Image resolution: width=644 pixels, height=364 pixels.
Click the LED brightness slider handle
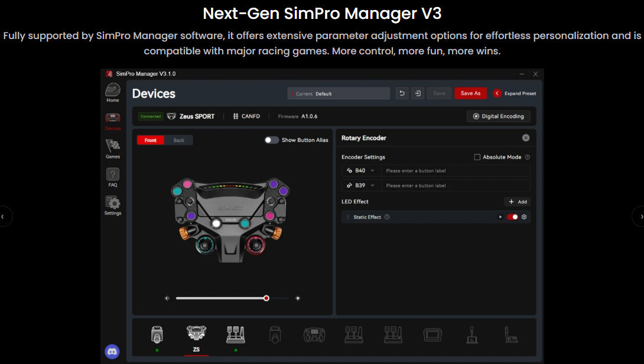coord(266,298)
